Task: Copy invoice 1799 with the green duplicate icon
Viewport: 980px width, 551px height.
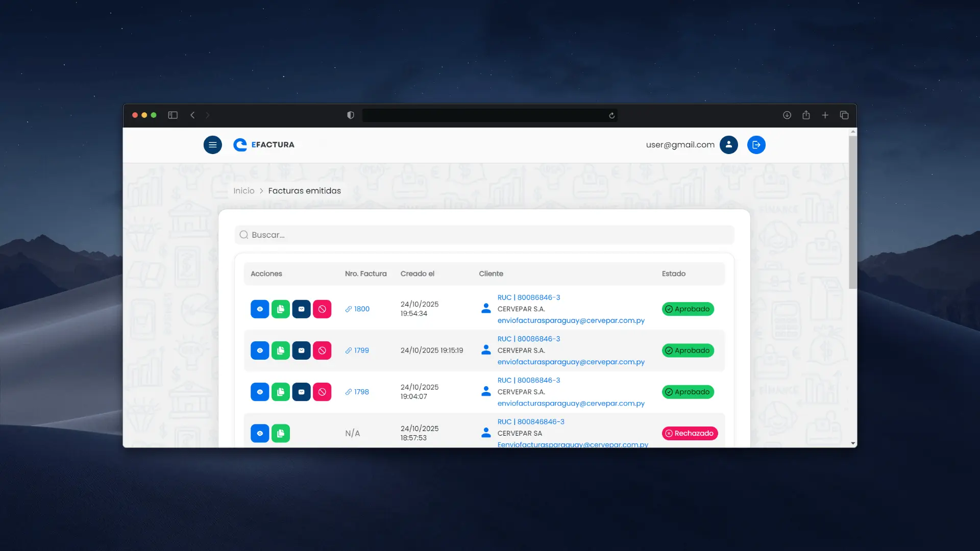Action: (281, 350)
